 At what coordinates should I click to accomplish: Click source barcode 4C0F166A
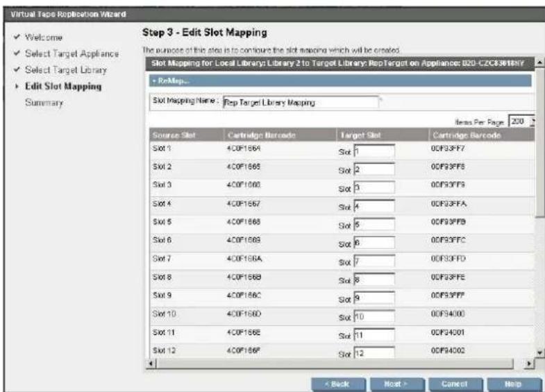pyautogui.click(x=244, y=259)
